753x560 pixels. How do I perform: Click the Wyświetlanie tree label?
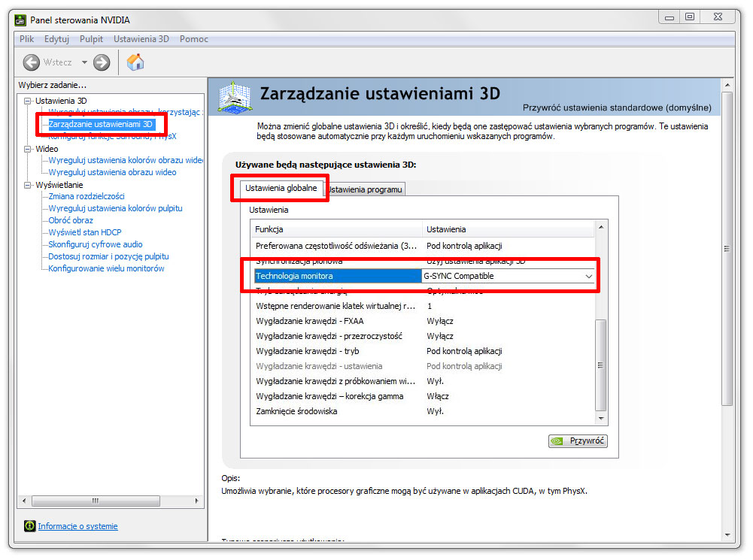(x=59, y=185)
